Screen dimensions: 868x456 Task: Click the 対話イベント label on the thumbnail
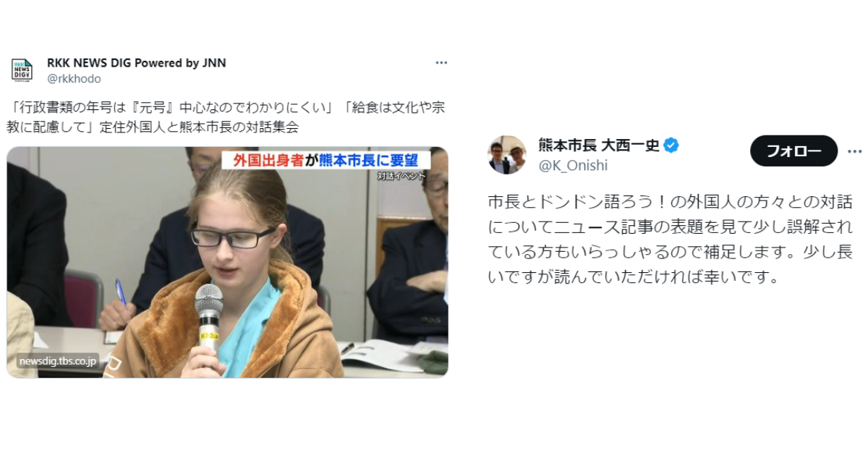401,176
